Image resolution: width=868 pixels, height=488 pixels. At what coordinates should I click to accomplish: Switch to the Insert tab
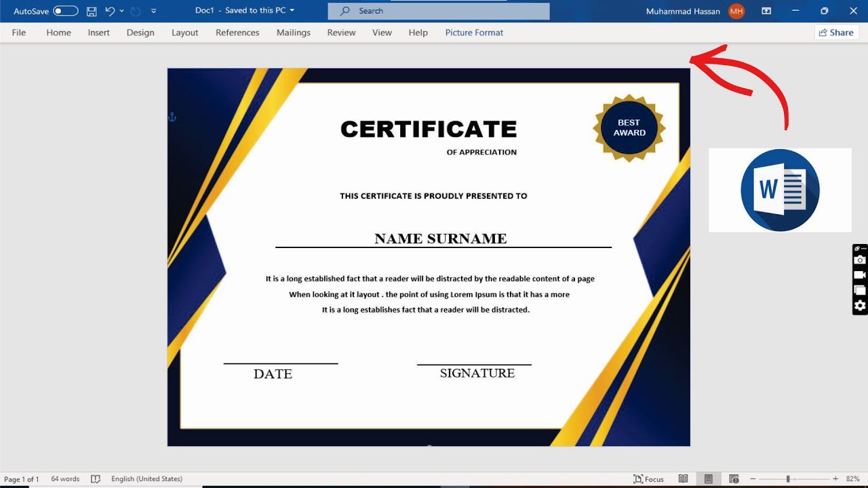tap(98, 33)
